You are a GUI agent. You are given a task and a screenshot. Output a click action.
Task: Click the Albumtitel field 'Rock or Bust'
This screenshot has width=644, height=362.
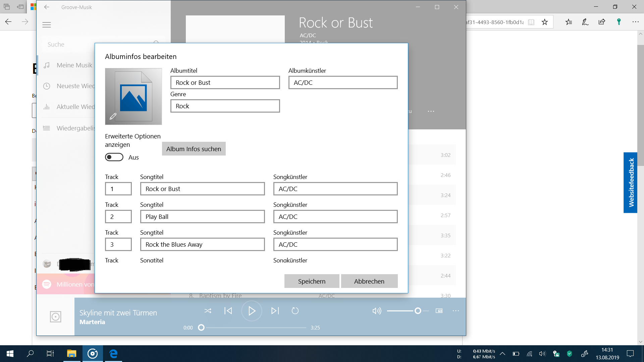tap(225, 82)
